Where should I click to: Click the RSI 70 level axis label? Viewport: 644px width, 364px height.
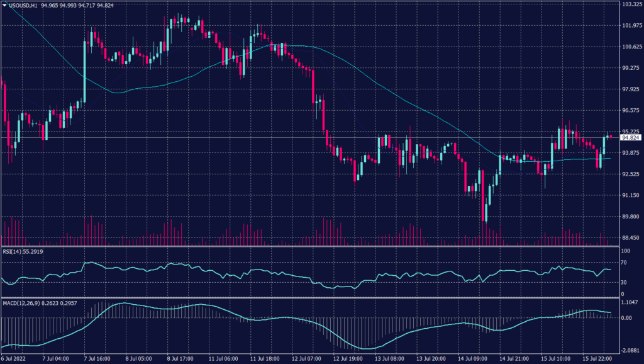624,266
